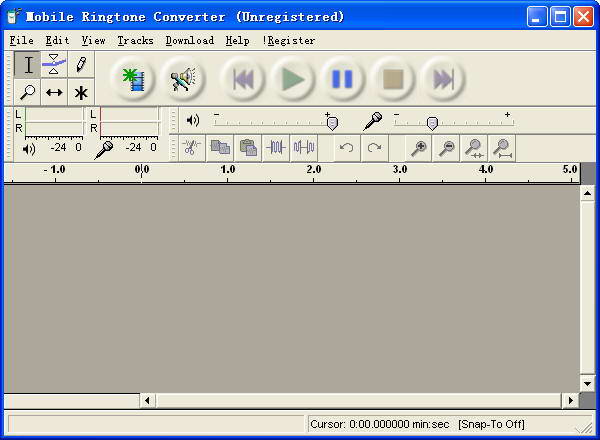This screenshot has height=440, width=600.
Task: Click the import video file icon
Action: 133,80
